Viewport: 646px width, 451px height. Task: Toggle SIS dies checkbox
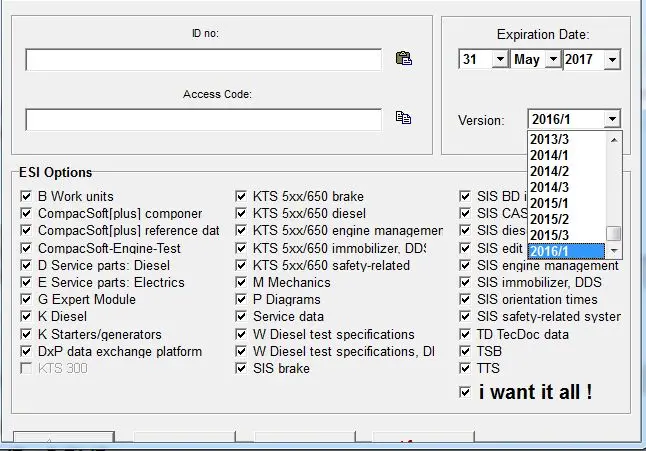[x=465, y=230]
